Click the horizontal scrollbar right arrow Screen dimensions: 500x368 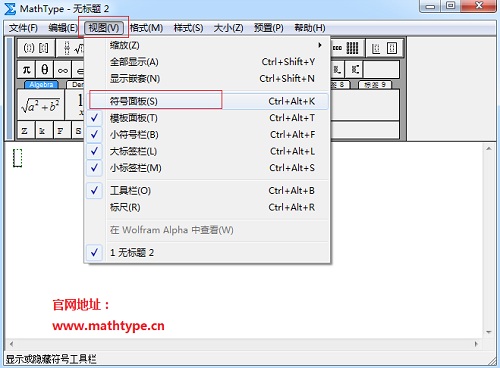point(476,344)
